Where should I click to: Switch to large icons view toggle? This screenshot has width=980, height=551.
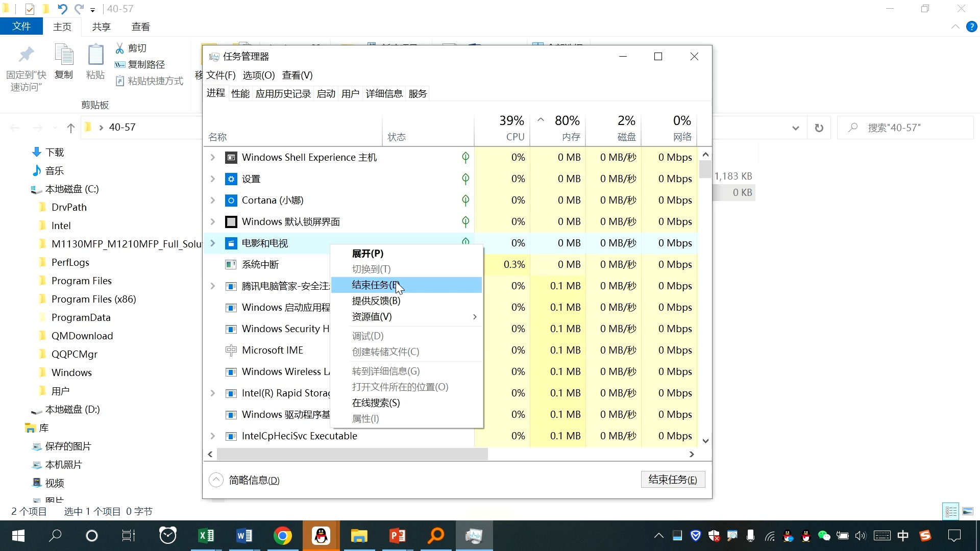point(968,511)
